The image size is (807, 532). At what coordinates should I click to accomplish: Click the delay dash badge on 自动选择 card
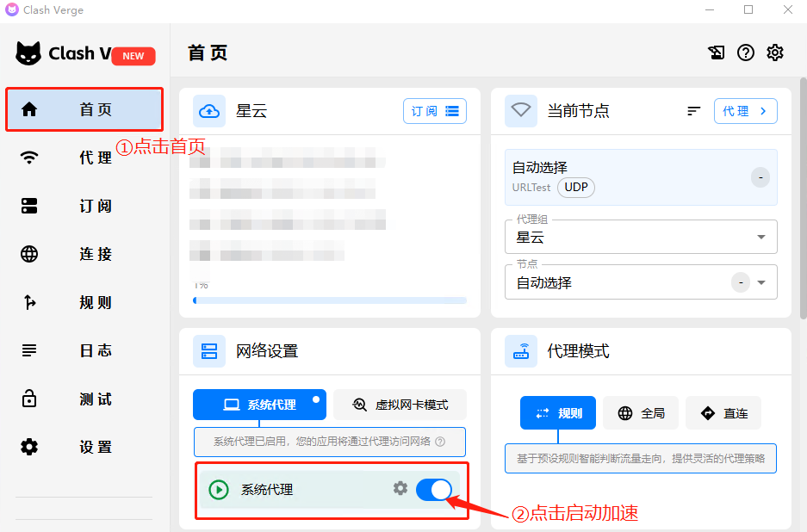coord(760,177)
